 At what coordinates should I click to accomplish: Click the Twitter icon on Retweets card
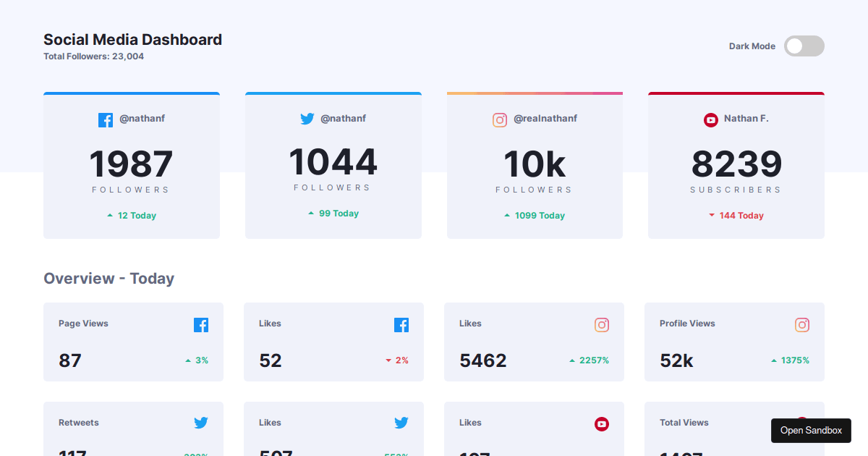201,423
